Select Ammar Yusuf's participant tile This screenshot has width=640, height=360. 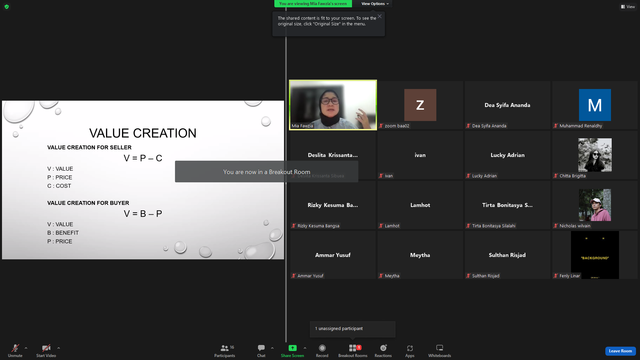coord(333,255)
